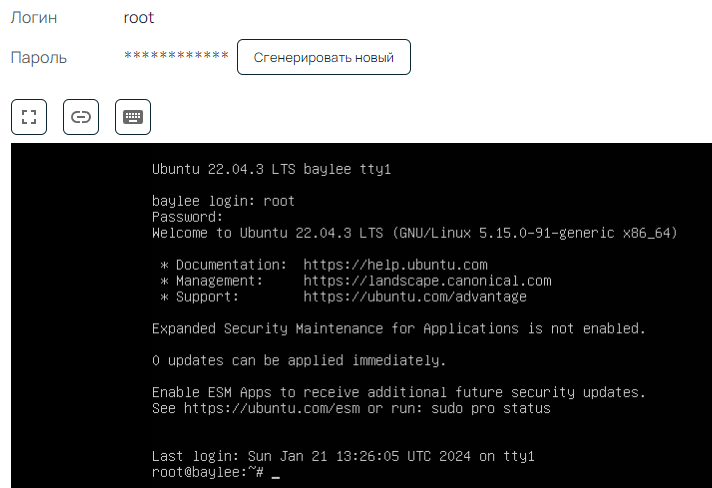Open the console in fullscreen mode
Viewport: 712px width, 488px height.
tap(29, 117)
